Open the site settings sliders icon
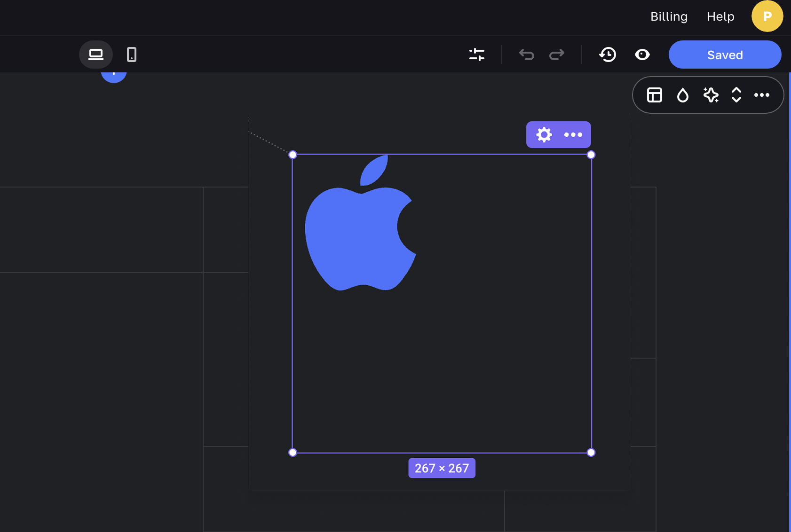This screenshot has height=532, width=791. [477, 55]
